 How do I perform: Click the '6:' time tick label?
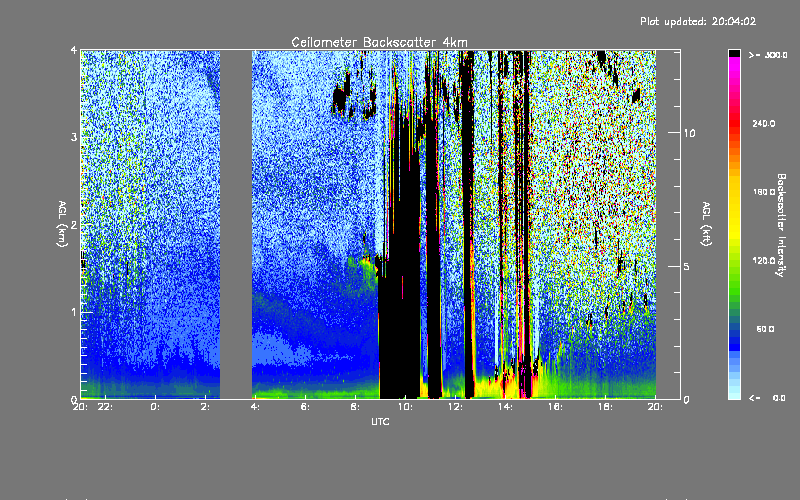pyautogui.click(x=305, y=407)
